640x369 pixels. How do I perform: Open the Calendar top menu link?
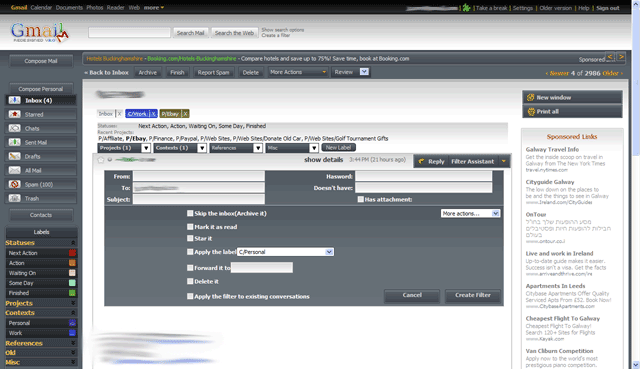point(41,8)
